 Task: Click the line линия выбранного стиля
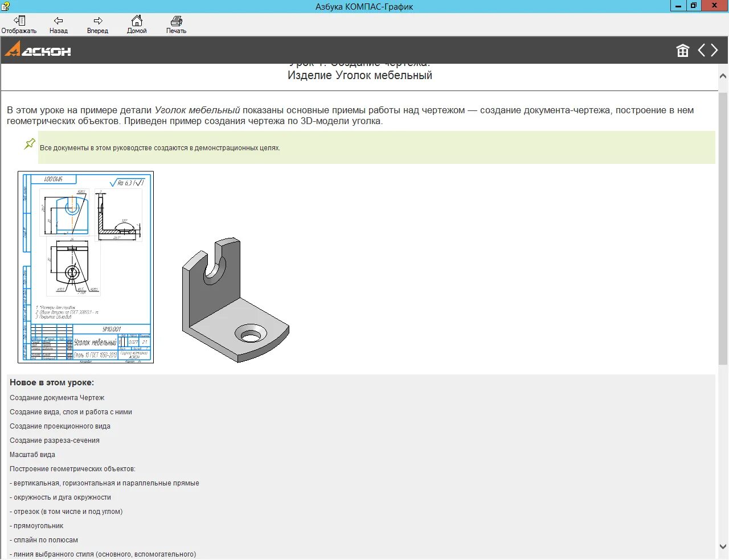(103, 554)
